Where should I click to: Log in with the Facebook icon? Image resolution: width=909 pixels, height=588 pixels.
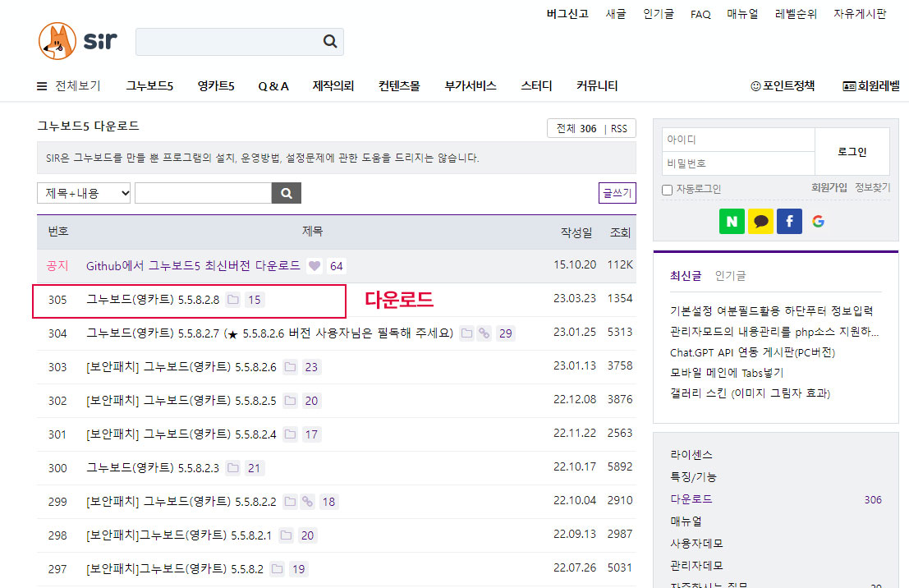[789, 221]
